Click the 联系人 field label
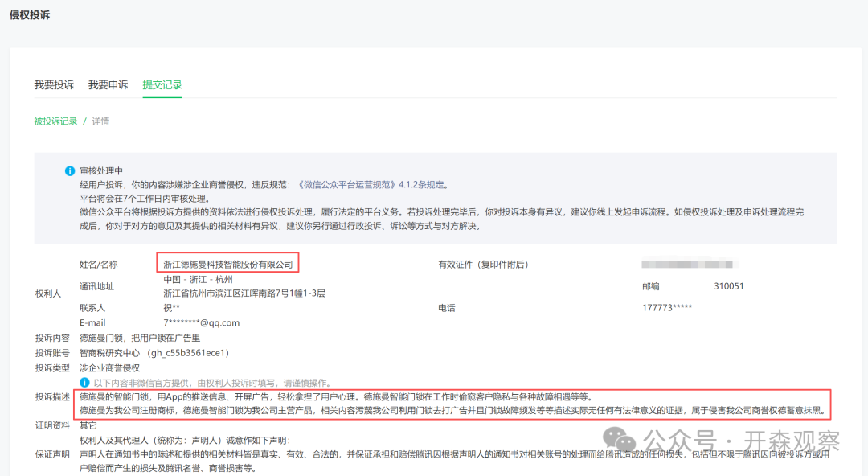This screenshot has width=868, height=476. [92, 307]
